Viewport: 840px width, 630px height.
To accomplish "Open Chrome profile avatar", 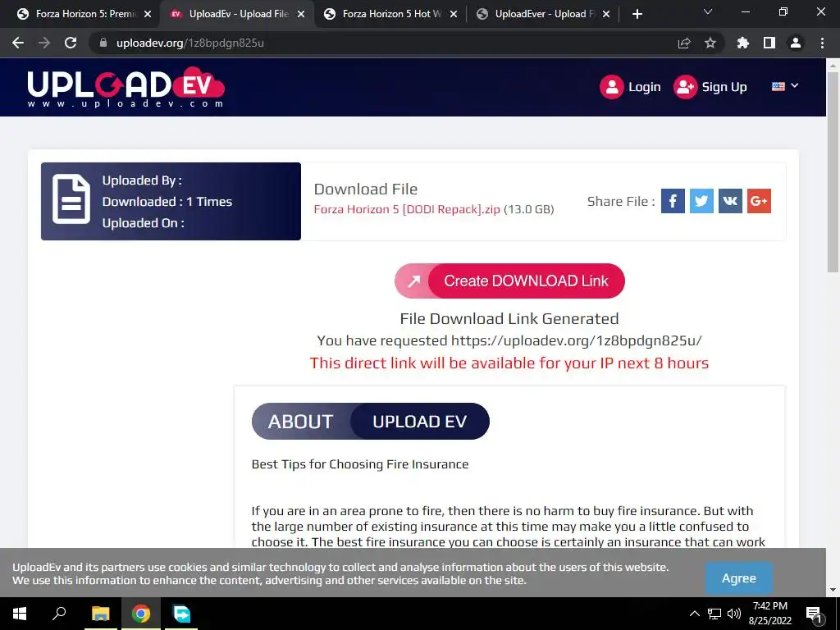I will point(796,43).
